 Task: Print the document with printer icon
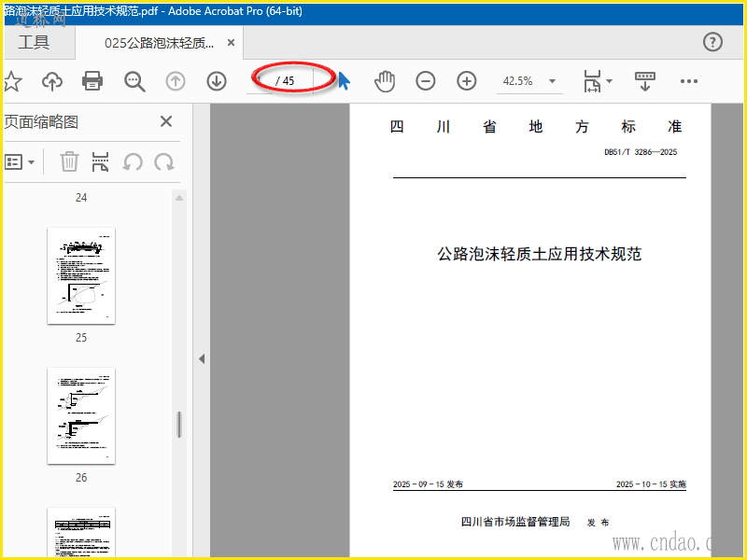coord(92,81)
